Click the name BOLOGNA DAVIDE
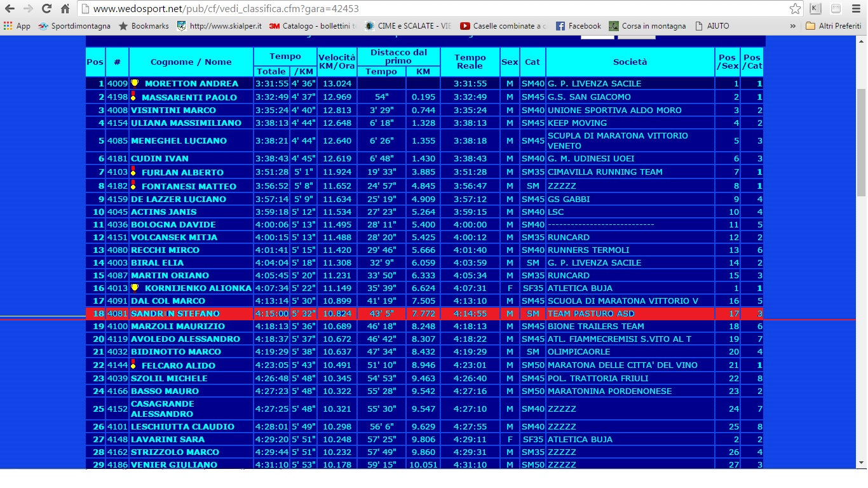This screenshot has height=488, width=868. [173, 224]
